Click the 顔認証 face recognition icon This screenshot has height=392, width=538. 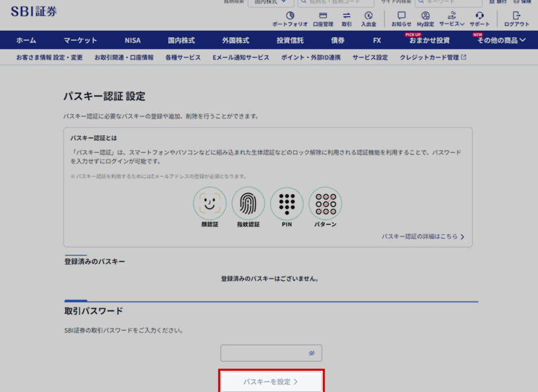[209, 203]
